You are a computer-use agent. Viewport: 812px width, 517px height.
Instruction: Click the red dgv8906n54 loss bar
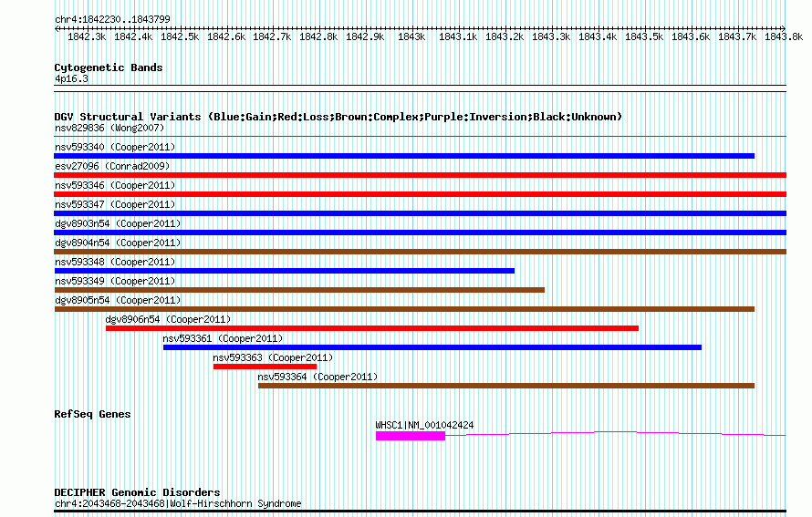pos(372,328)
